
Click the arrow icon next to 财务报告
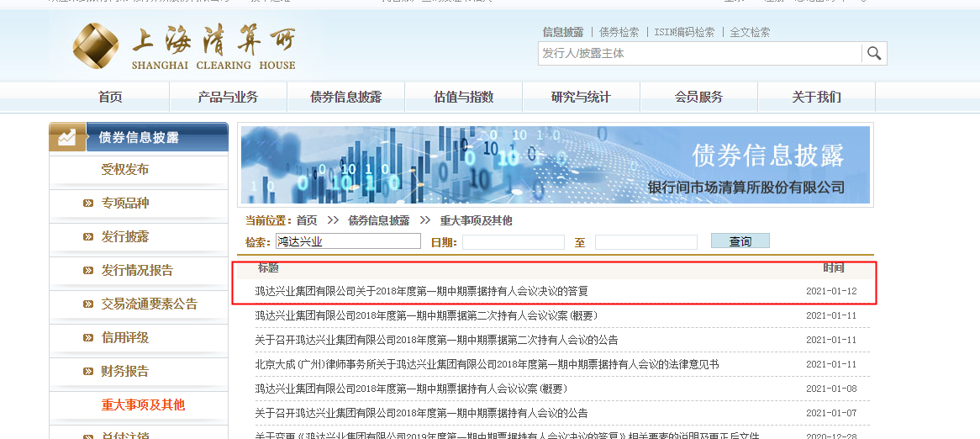(88, 372)
